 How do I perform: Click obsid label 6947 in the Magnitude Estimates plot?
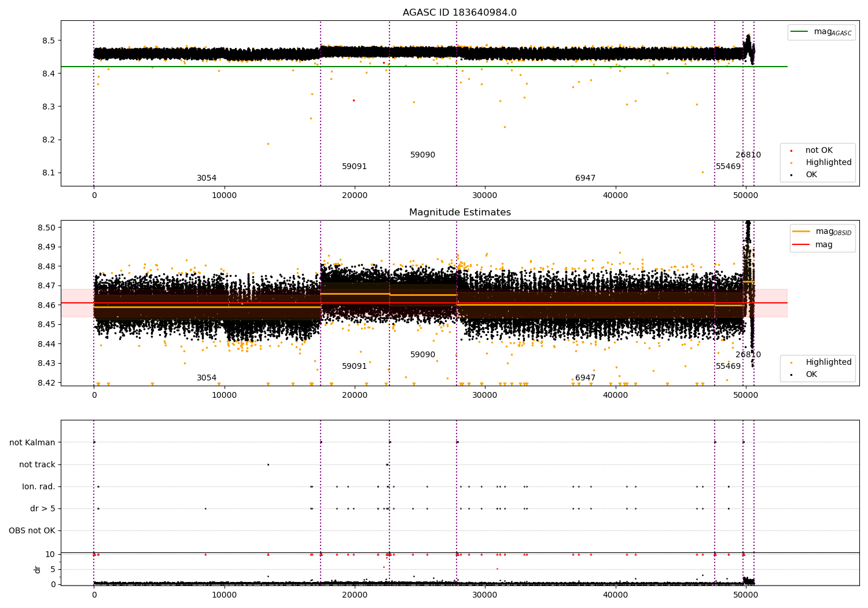[x=585, y=378]
